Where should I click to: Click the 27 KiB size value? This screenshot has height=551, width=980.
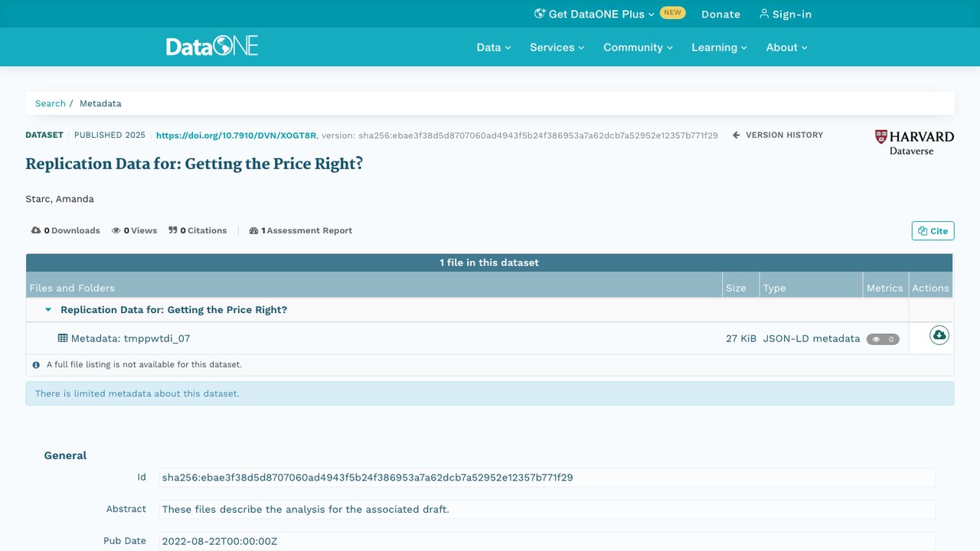tap(741, 338)
